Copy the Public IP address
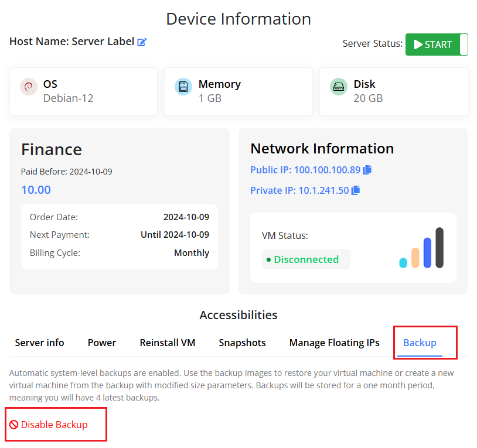The width and height of the screenshot is (477, 448). [367, 170]
